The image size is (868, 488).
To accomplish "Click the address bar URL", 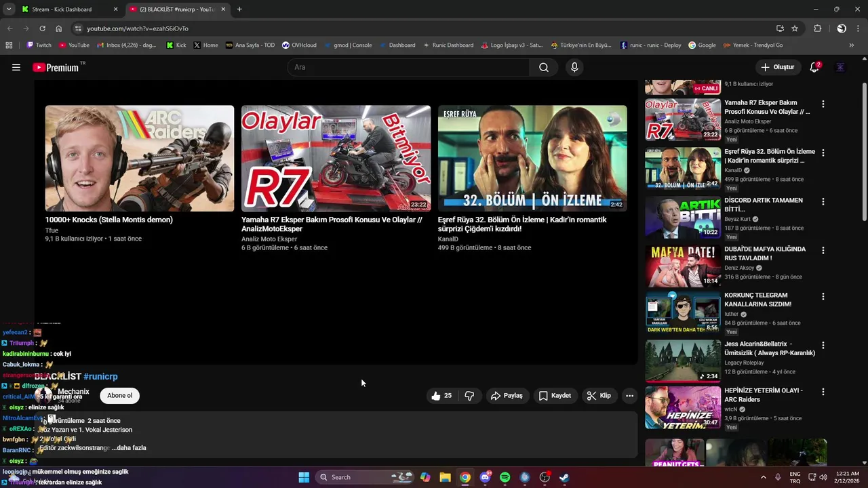I will point(138,28).
